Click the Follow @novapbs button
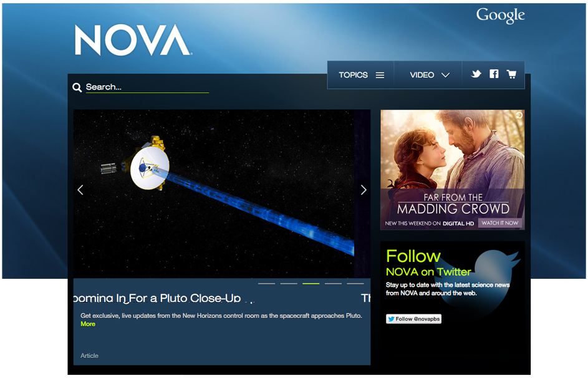588x378 pixels. (x=413, y=319)
